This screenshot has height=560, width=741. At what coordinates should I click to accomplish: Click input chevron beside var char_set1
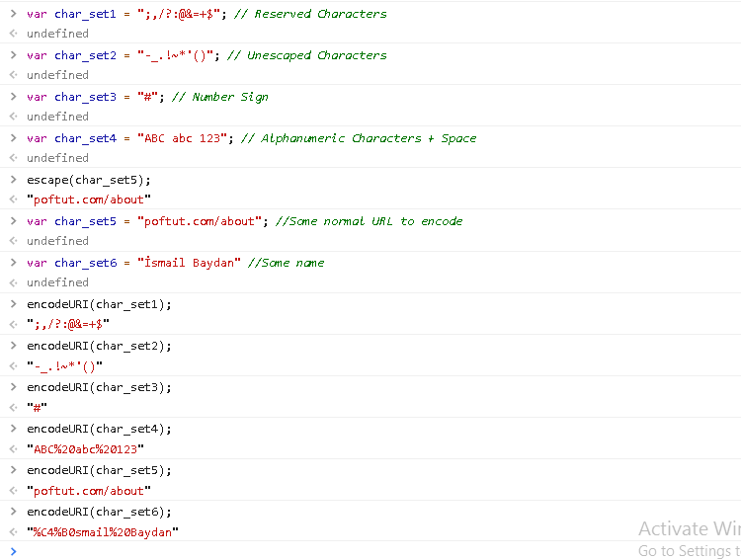point(13,13)
